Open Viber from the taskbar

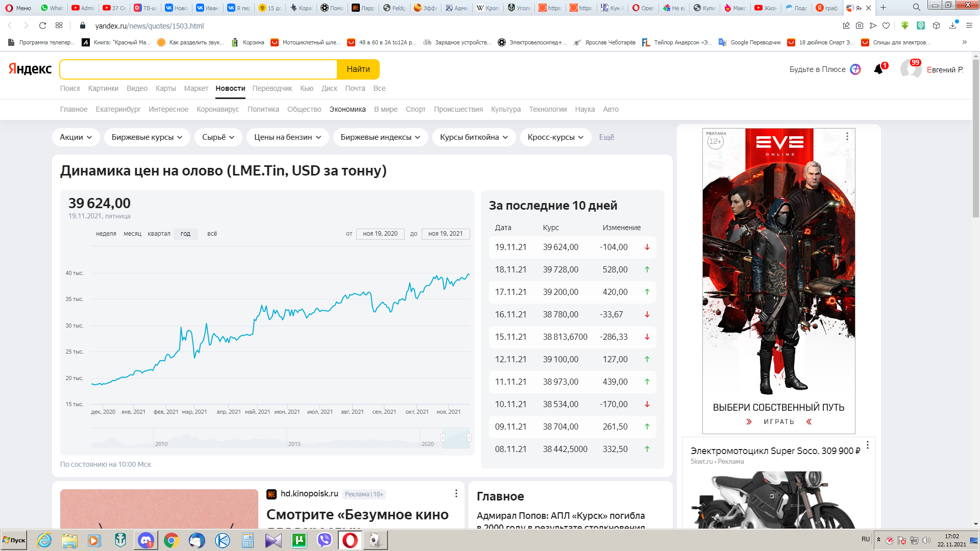tap(325, 540)
